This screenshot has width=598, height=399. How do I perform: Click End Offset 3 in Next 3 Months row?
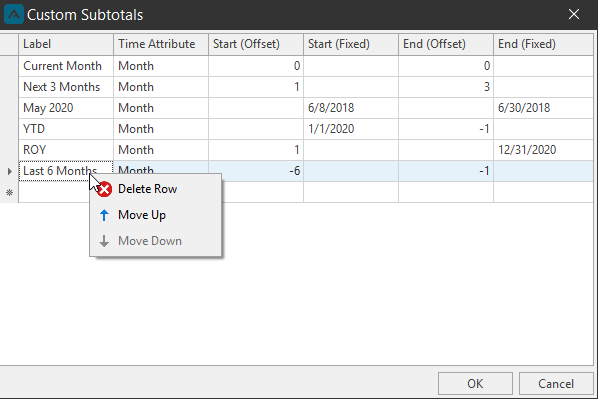coord(446,87)
